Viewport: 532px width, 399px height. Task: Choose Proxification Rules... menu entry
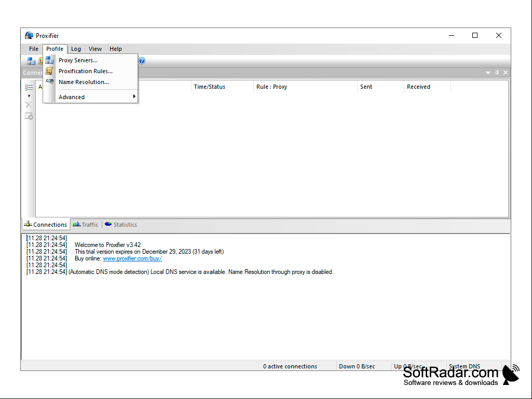(x=91, y=71)
